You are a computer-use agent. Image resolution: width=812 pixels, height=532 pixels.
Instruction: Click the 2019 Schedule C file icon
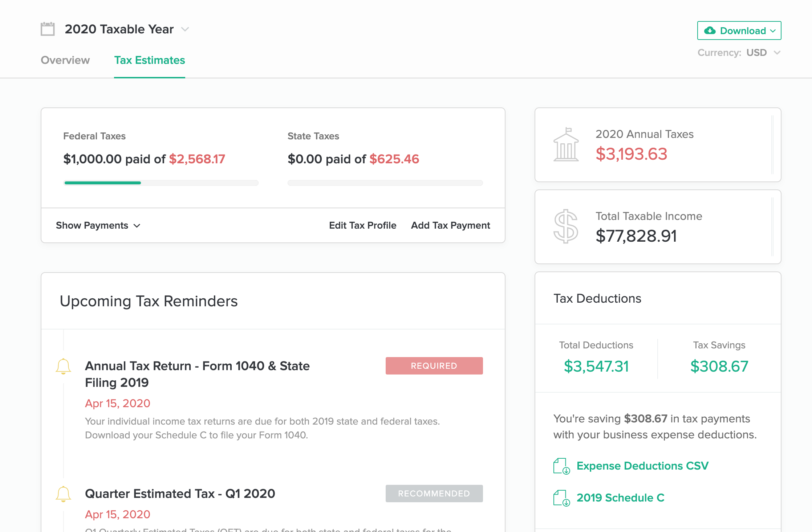pos(561,498)
